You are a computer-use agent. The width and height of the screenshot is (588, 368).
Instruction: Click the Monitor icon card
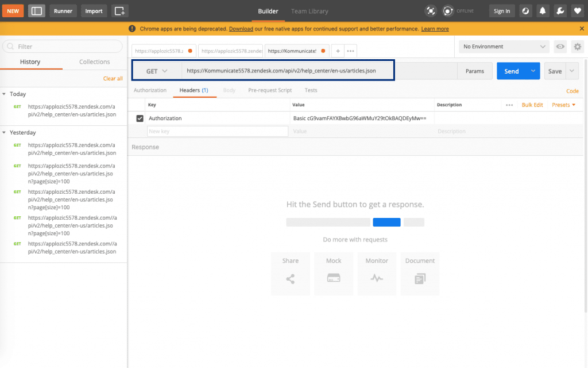tap(377, 274)
